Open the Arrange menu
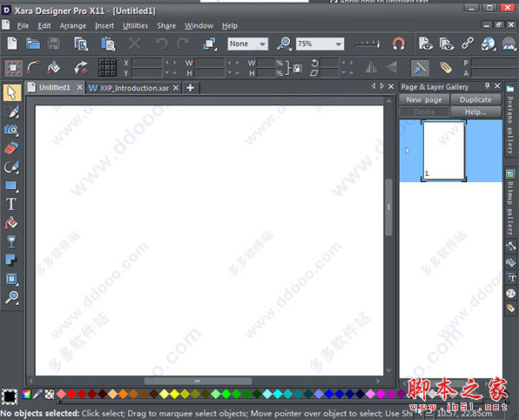The width and height of the screenshot is (519, 420). pyautogui.click(x=73, y=26)
